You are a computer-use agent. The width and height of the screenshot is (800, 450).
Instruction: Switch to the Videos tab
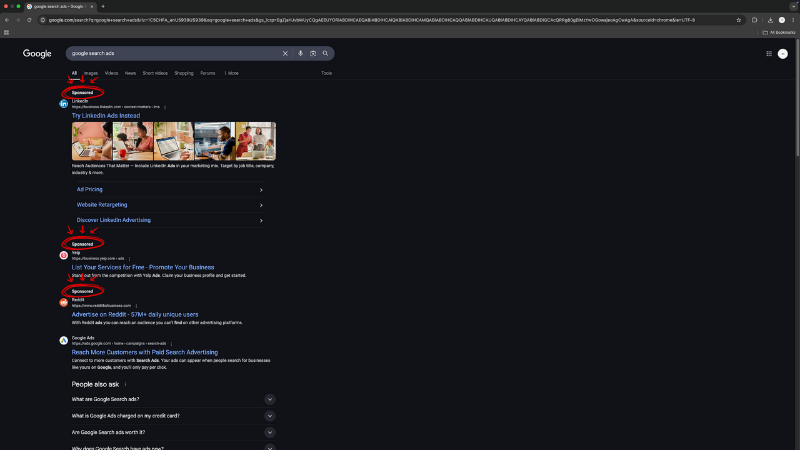click(111, 73)
